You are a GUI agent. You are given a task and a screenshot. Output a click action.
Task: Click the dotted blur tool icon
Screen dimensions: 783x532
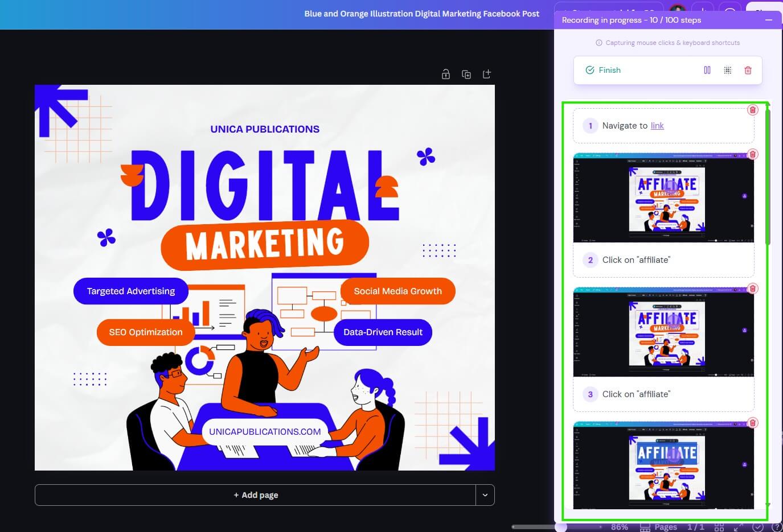728,70
